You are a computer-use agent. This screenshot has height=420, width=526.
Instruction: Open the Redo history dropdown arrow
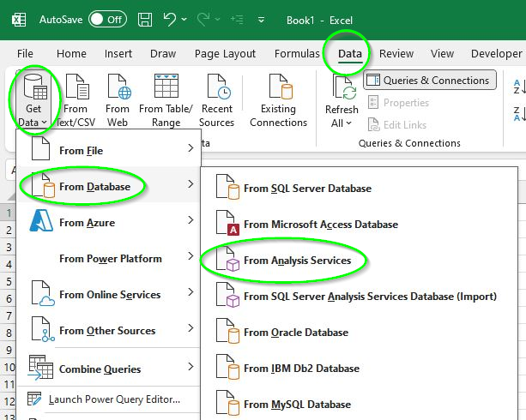(217, 20)
